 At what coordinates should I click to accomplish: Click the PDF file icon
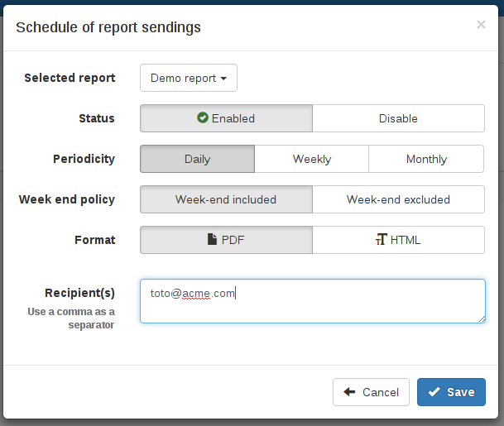(x=213, y=240)
